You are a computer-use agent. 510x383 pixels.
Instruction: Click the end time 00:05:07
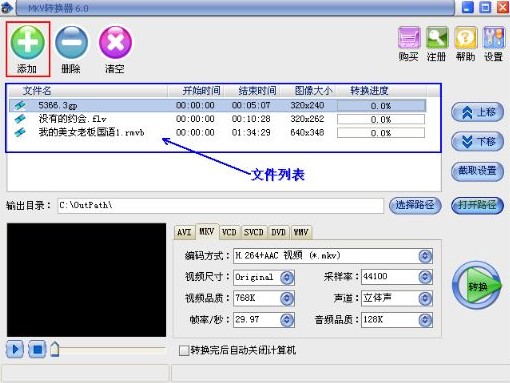point(251,106)
